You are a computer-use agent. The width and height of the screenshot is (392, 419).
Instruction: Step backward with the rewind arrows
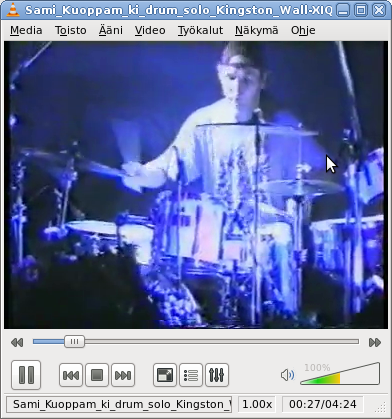pos(17,342)
